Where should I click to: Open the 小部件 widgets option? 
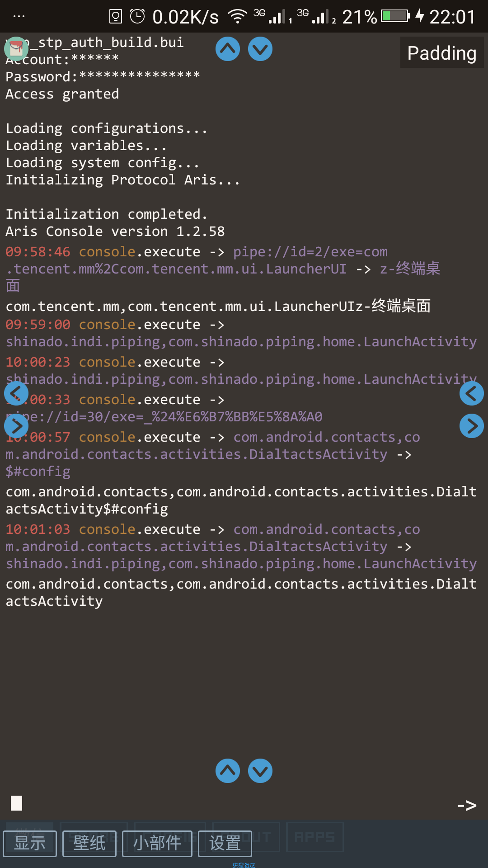point(157,844)
